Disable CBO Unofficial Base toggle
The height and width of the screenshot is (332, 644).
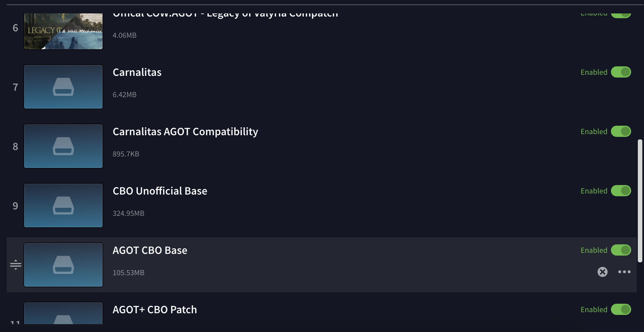point(621,191)
